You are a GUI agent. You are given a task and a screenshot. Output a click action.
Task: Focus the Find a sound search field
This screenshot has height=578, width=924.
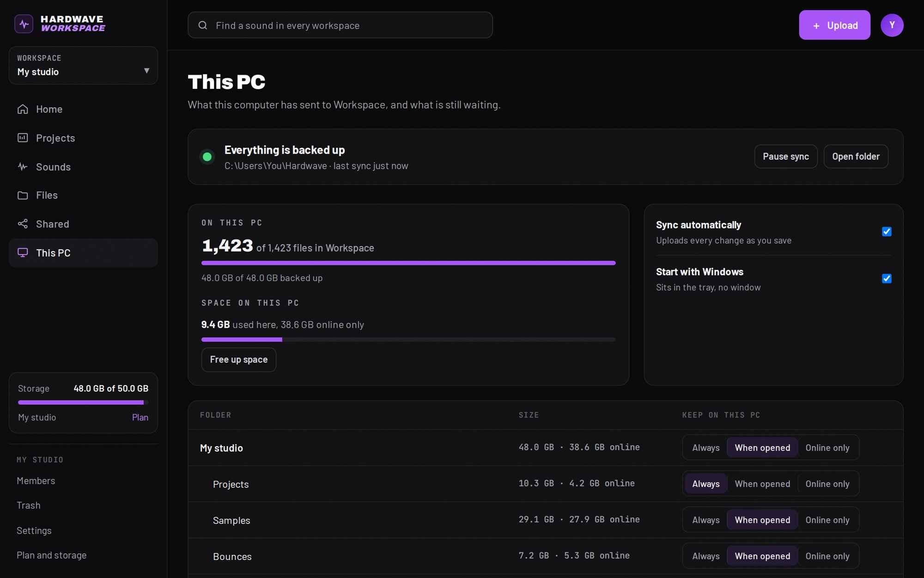click(x=340, y=25)
